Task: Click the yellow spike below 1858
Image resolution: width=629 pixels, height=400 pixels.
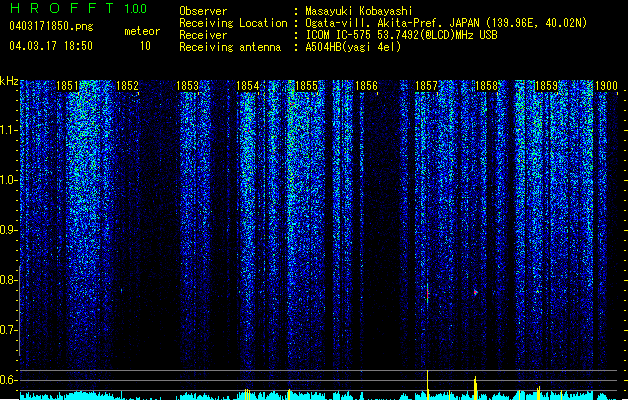Action: click(x=475, y=388)
